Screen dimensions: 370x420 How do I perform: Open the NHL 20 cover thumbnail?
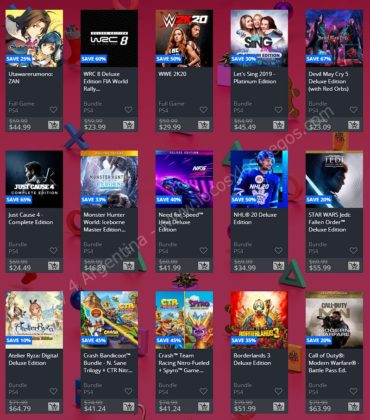point(259,179)
